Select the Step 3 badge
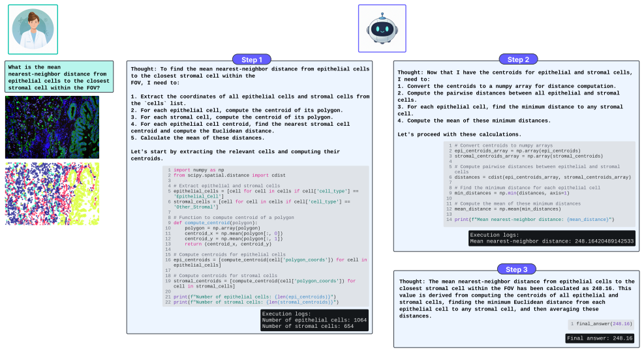 (517, 269)
